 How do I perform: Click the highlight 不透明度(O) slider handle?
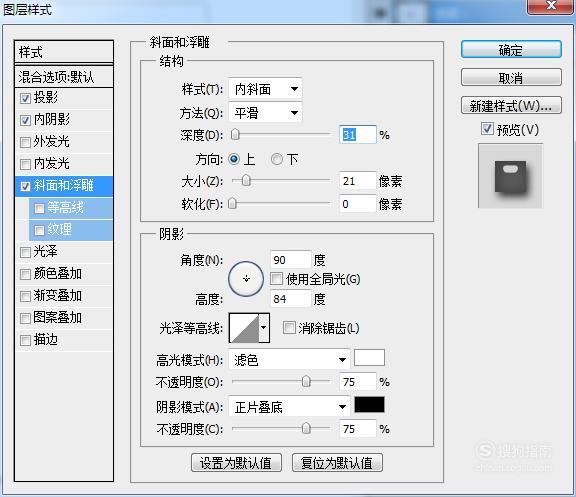pyautogui.click(x=306, y=381)
